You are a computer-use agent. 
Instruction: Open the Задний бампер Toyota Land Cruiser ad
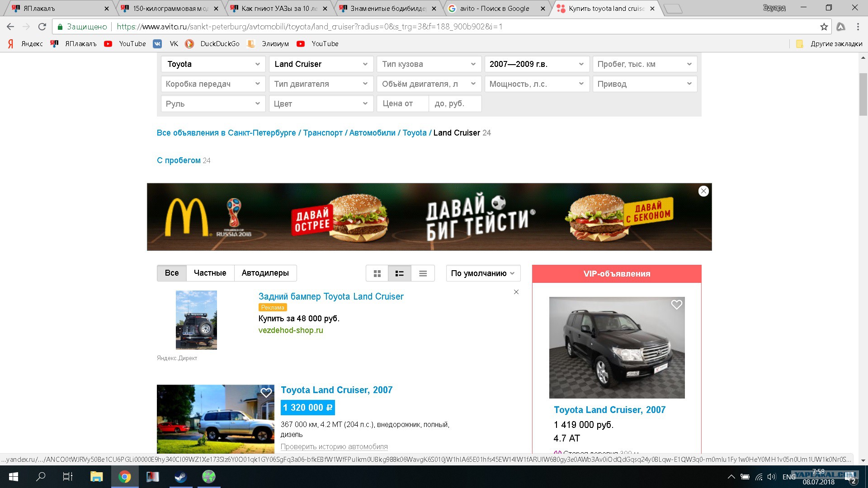coord(331,296)
